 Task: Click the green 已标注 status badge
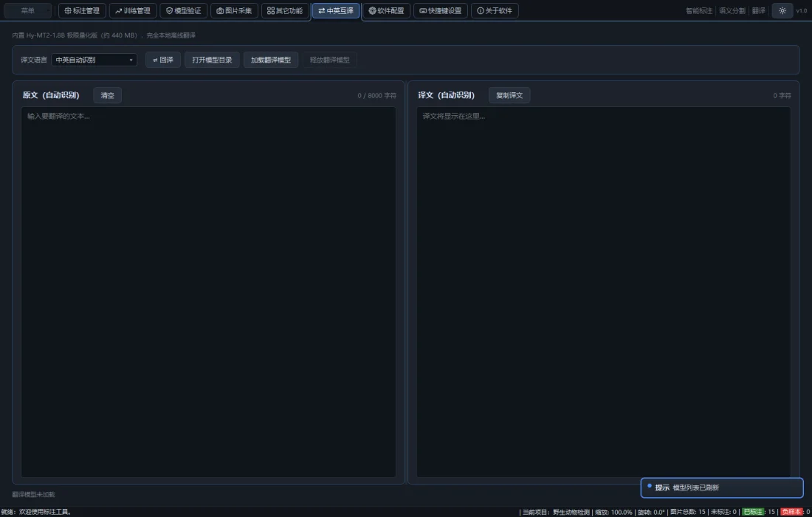click(754, 513)
